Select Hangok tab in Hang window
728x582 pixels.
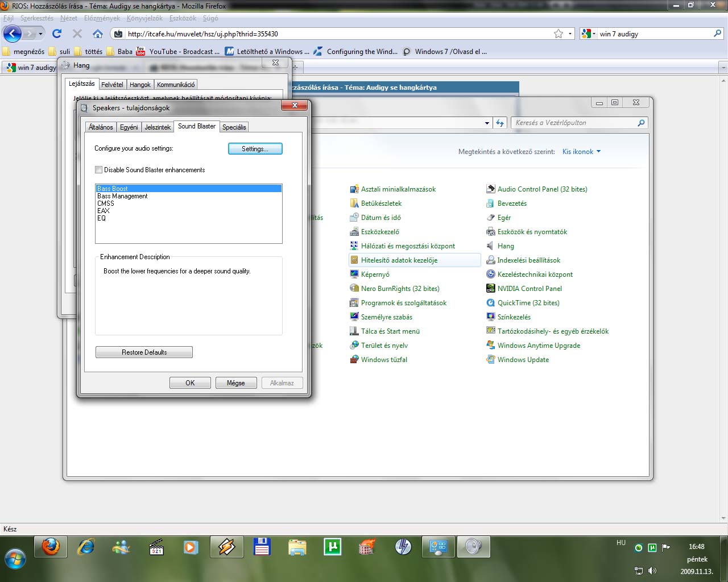(x=140, y=85)
